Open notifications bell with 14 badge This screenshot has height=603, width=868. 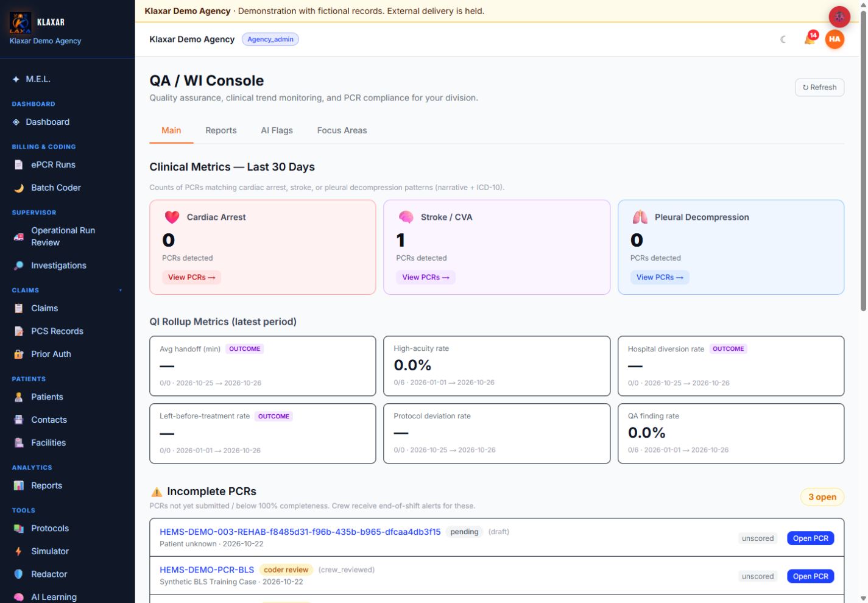(810, 39)
